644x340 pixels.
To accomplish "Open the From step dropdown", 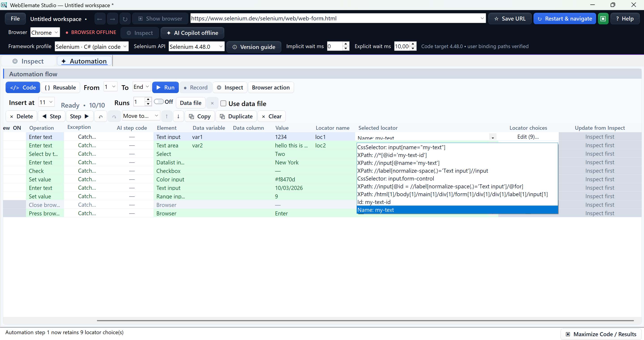I will pyautogui.click(x=111, y=87).
